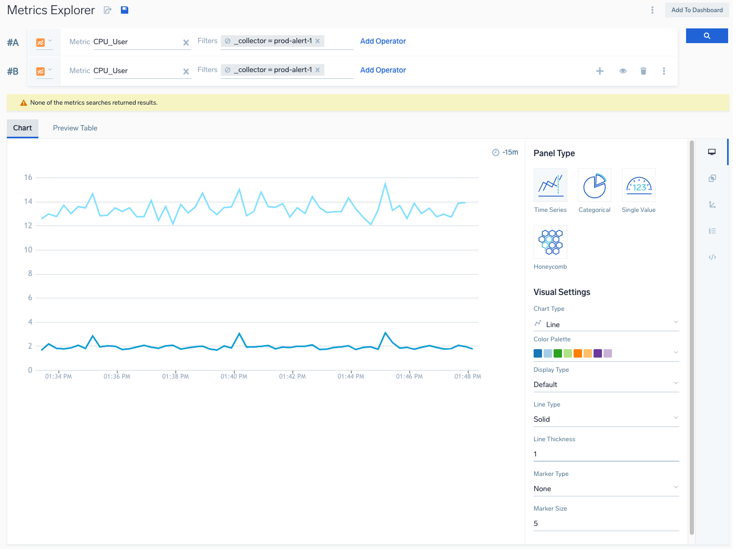
Task: Clear the CPU_User metric in query #B
Action: [186, 72]
